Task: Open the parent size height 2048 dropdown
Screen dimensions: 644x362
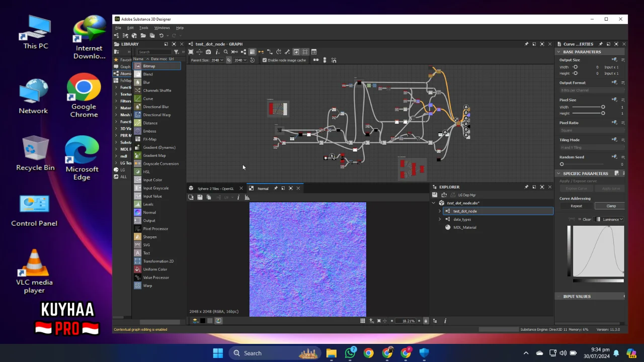Action: pyautogui.click(x=240, y=60)
